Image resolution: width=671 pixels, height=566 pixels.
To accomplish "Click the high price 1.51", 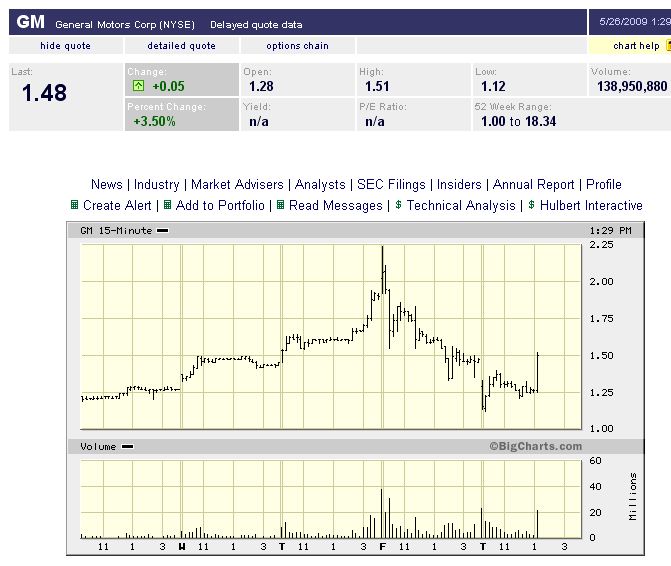I will pos(377,86).
